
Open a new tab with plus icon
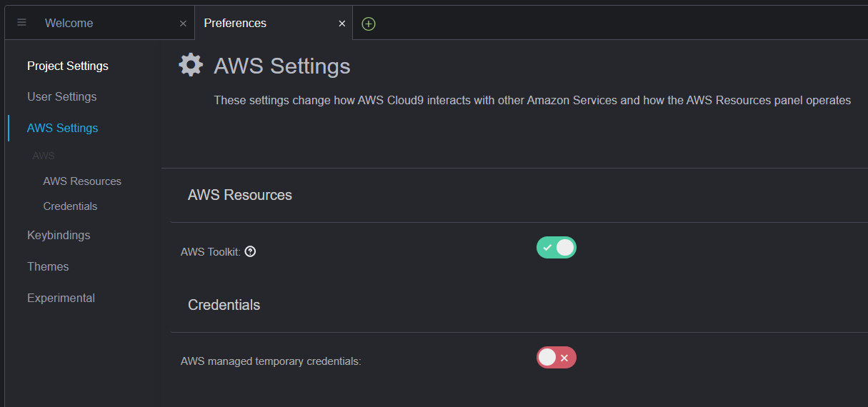[x=369, y=24]
